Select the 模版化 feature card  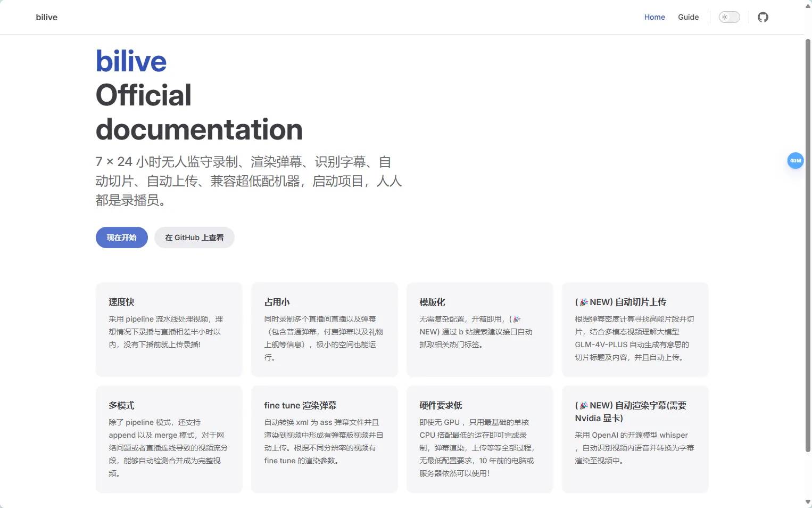coord(479,329)
